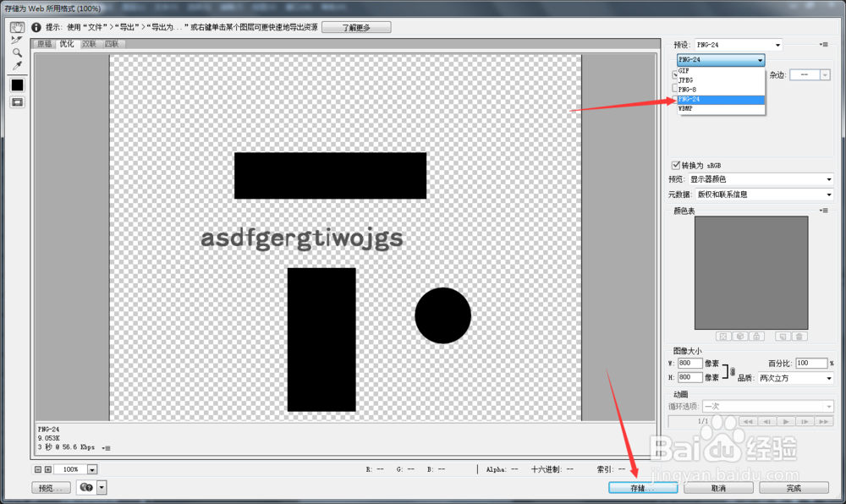Screen dimensions: 846x504
Task: Choose WBMP from format list
Action: [721, 108]
